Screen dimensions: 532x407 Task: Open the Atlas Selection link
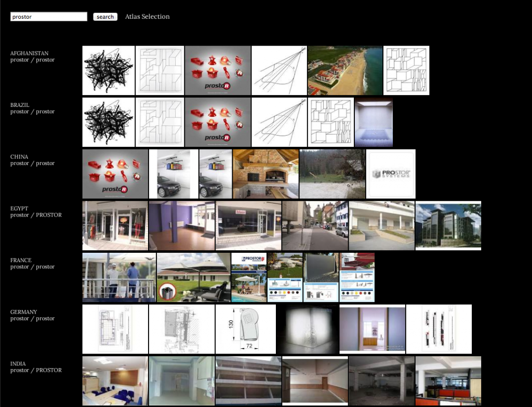(147, 17)
